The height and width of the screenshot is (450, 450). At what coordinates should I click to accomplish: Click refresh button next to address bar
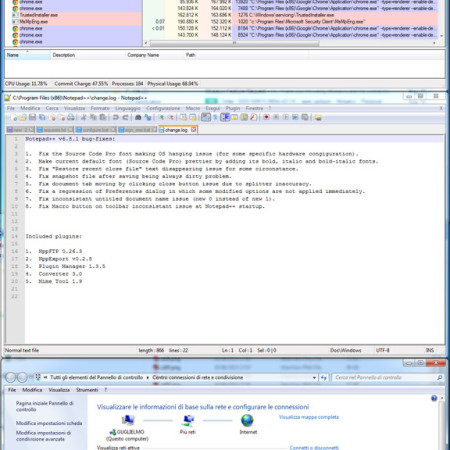(x=323, y=378)
